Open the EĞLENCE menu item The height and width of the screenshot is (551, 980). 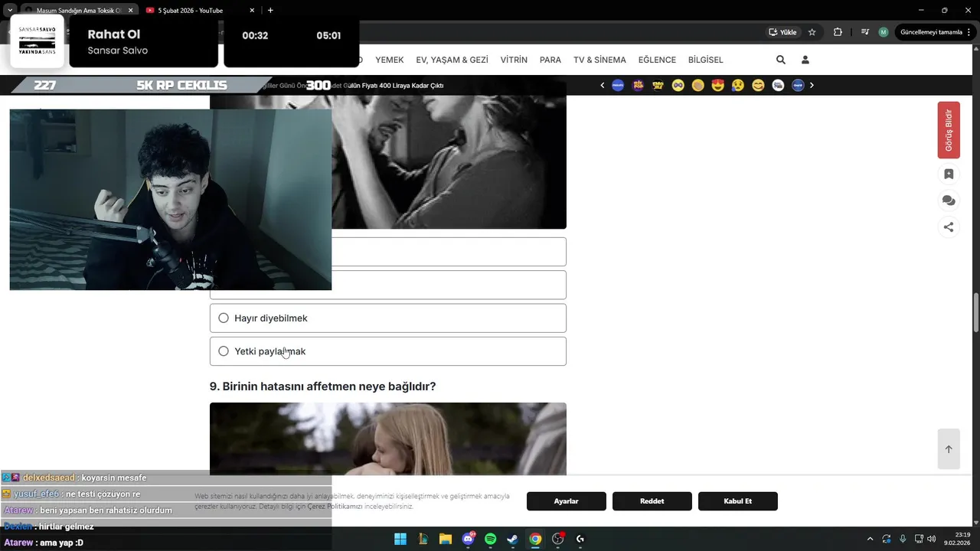pos(657,60)
